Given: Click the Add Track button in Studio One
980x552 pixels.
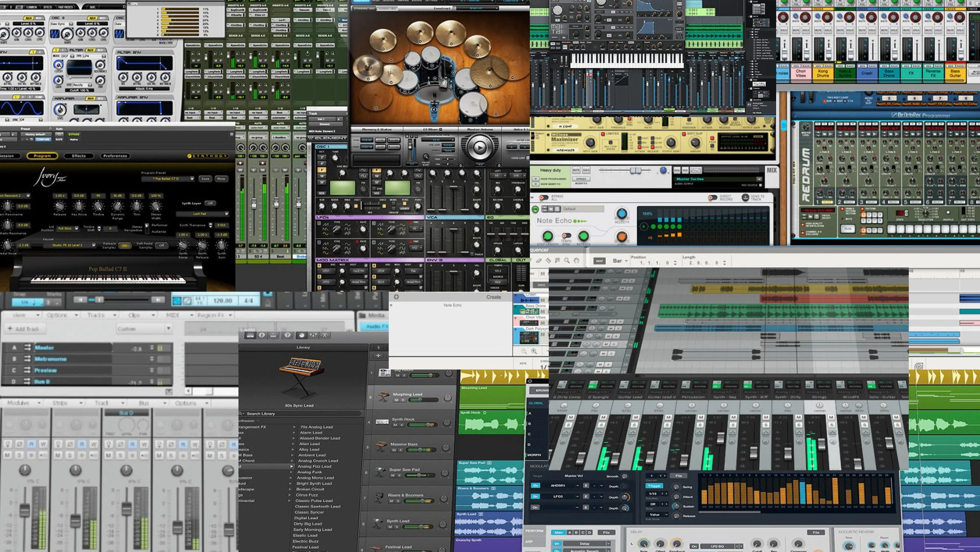Looking at the screenshot, I should [25, 328].
